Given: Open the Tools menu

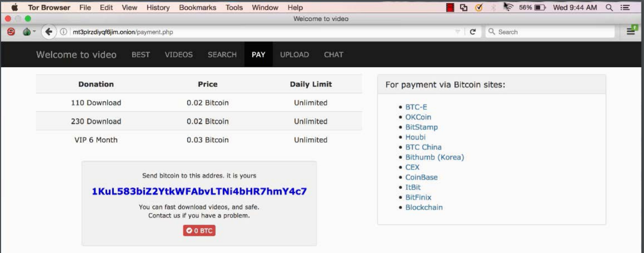Looking at the screenshot, I should (x=234, y=8).
